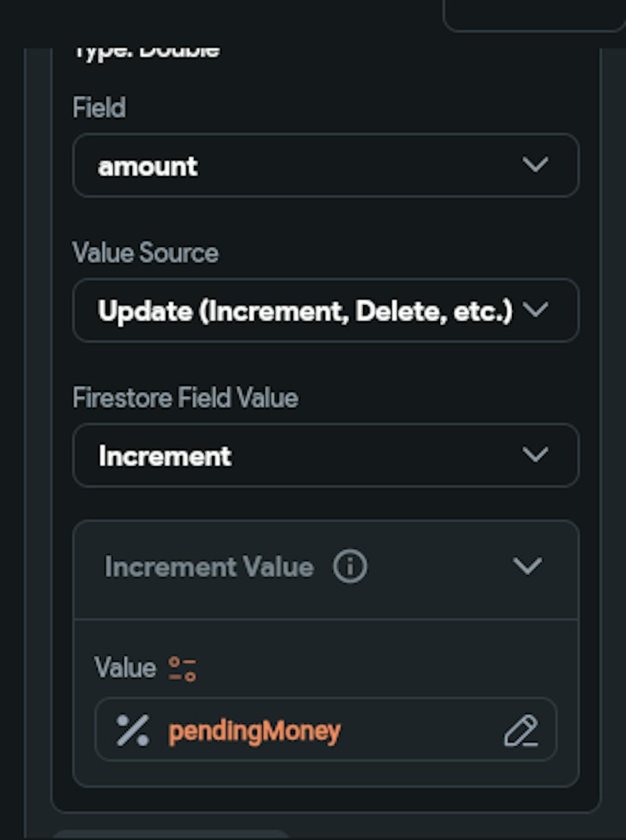
Task: Click the 'amount' text in Field box
Action: point(148,167)
